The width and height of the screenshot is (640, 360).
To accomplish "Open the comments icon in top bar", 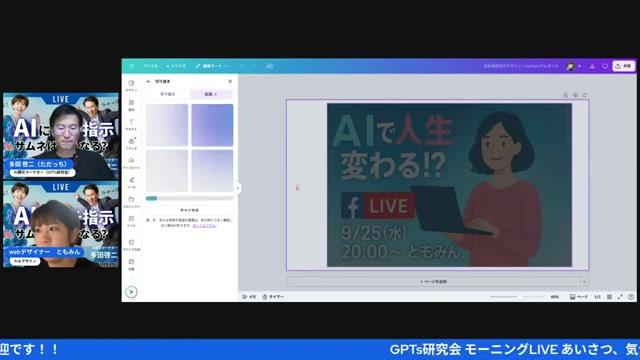I will point(605,66).
